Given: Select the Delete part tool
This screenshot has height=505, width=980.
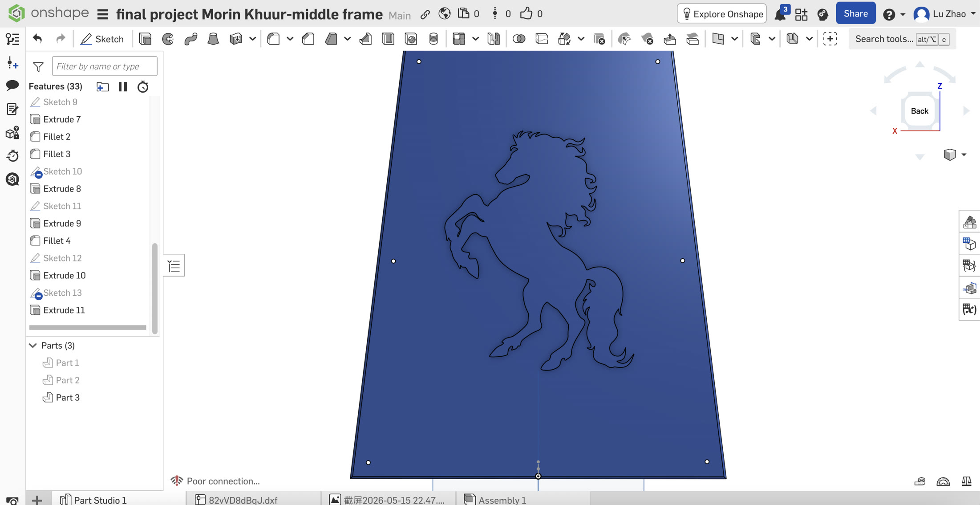Looking at the screenshot, I should coord(599,39).
